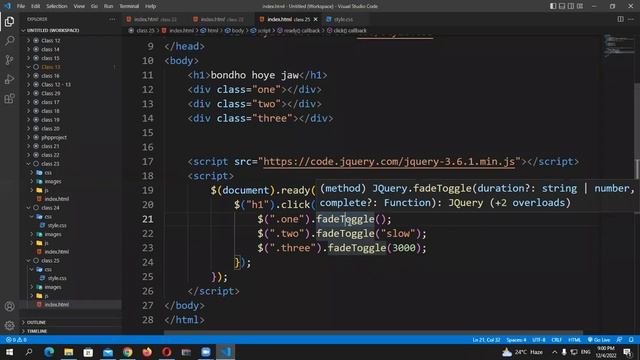This screenshot has width=640, height=360.
Task: Open the Mail app from the taskbar
Action: point(108,352)
